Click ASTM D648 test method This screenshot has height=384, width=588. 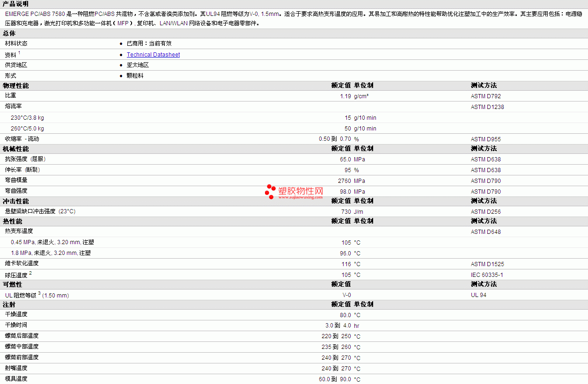point(486,232)
